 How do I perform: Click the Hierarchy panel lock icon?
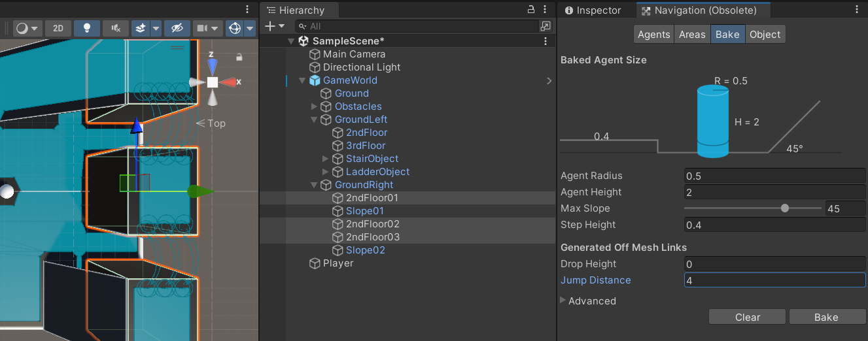point(531,10)
